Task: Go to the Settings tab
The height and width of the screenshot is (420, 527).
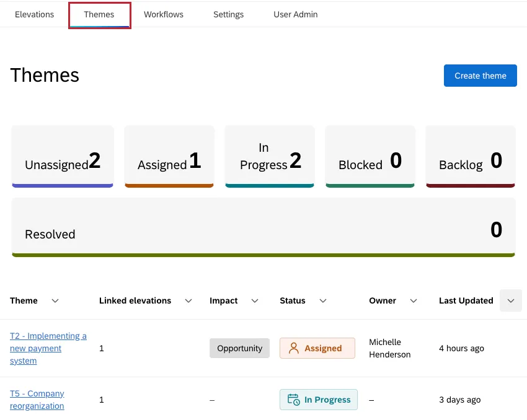Action: click(x=228, y=14)
